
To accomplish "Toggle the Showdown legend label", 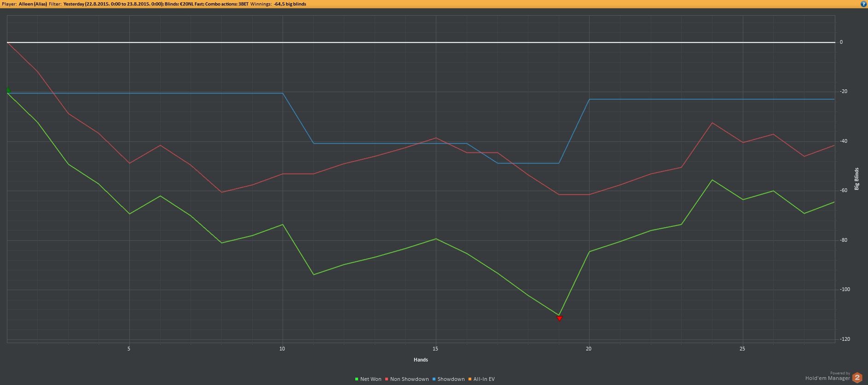I will tap(451, 379).
